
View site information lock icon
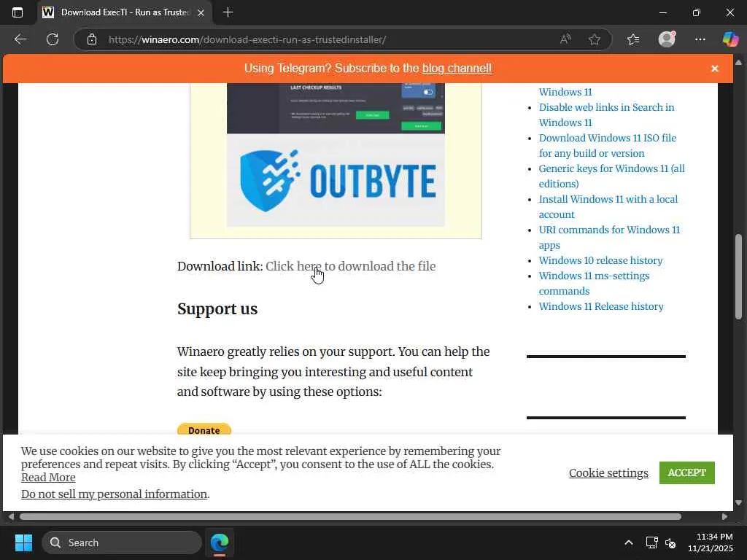click(92, 39)
